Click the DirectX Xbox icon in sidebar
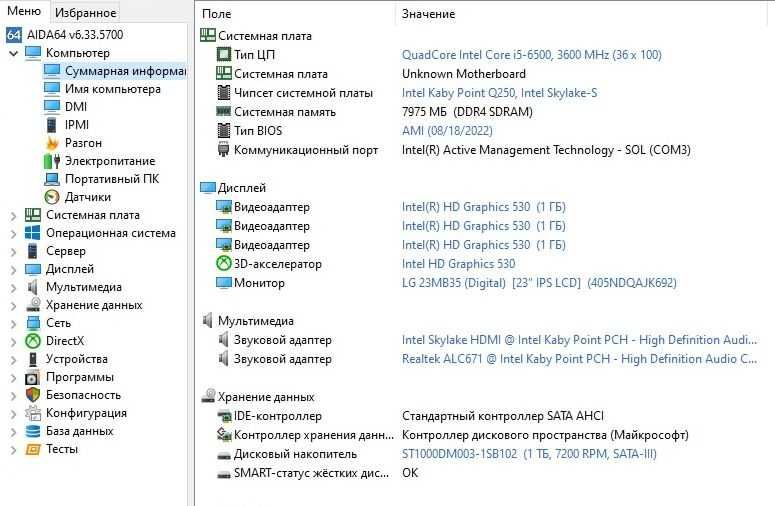This screenshot has height=506, width=775. point(33,341)
